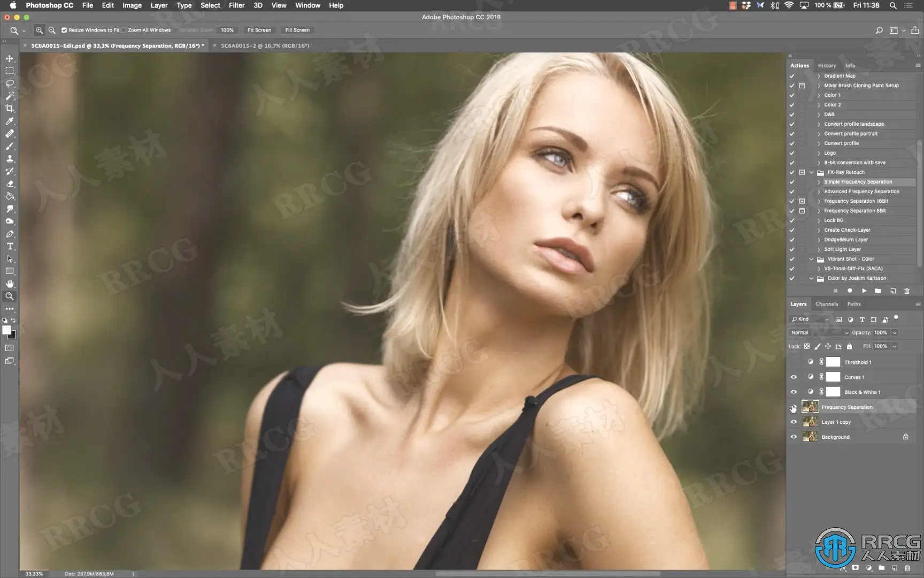Select the Soft Light Layer action

click(x=842, y=249)
